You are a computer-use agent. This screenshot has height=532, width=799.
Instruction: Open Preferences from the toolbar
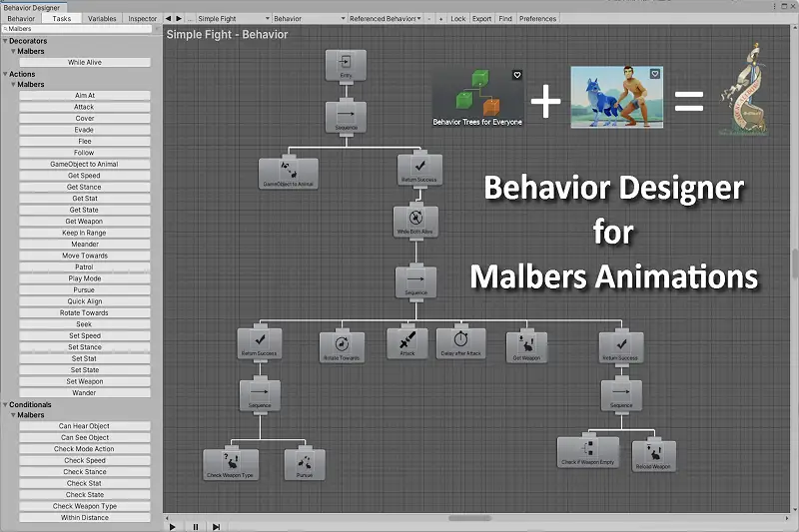tap(537, 18)
